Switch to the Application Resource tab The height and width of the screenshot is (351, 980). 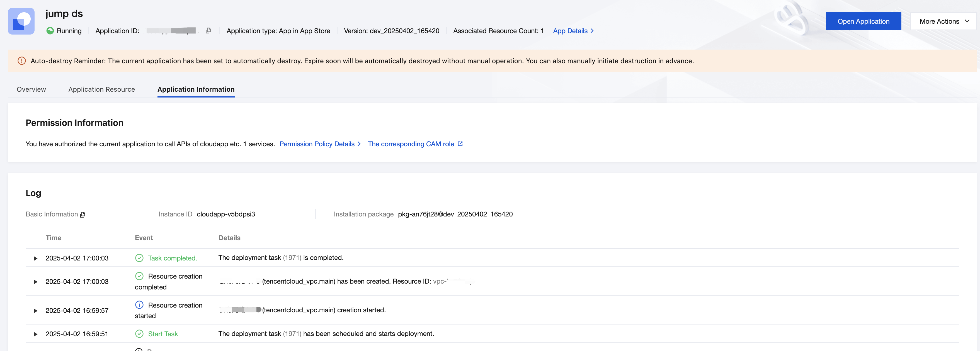tap(101, 89)
